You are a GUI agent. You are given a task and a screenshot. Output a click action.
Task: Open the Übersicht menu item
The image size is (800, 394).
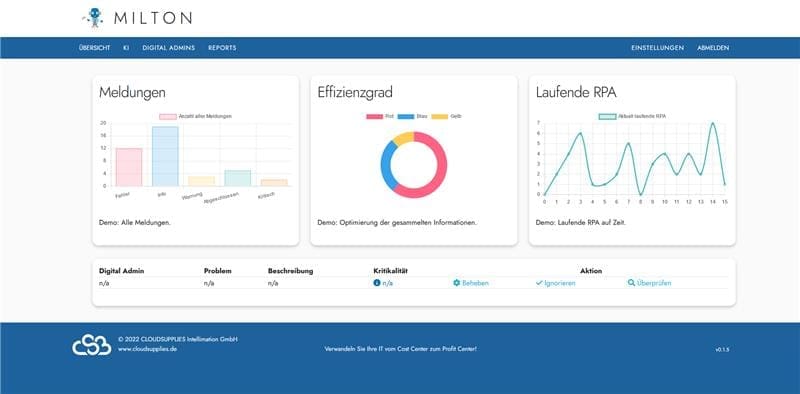94,48
